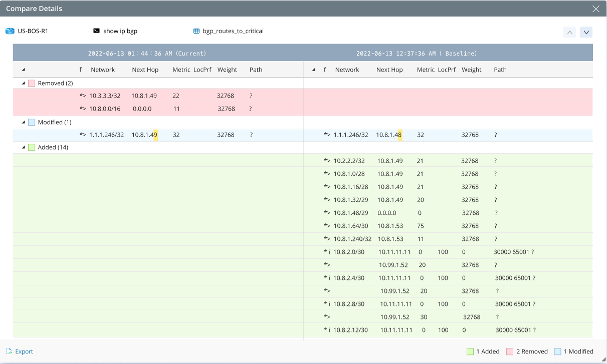Screen dimensions: 607x364
Task: Collapse the Removed (2) group
Action: 24,83
